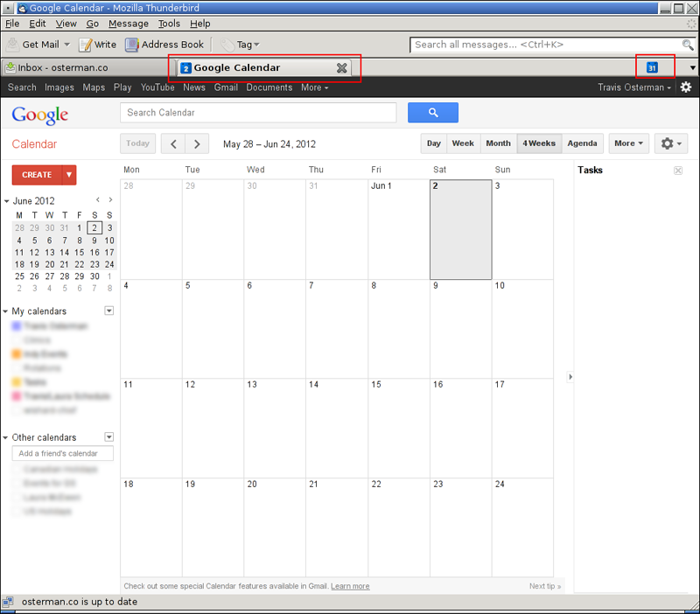Open the Other calendars options dropdown

108,436
